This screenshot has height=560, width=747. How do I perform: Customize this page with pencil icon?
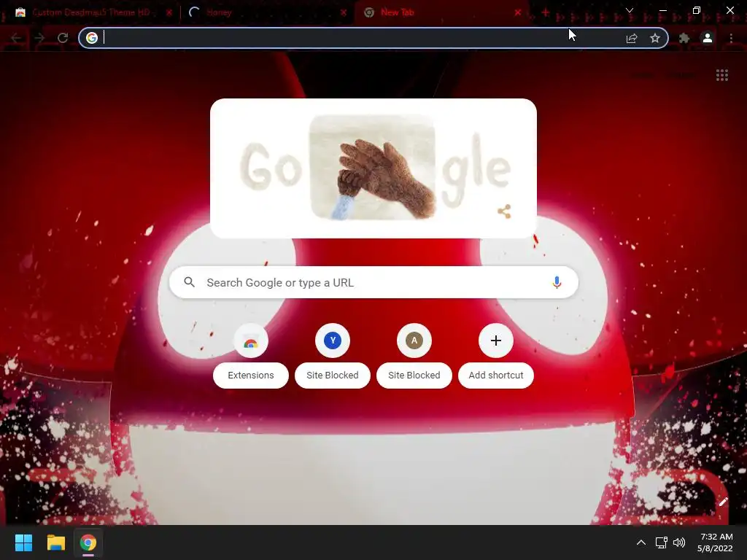click(x=723, y=502)
